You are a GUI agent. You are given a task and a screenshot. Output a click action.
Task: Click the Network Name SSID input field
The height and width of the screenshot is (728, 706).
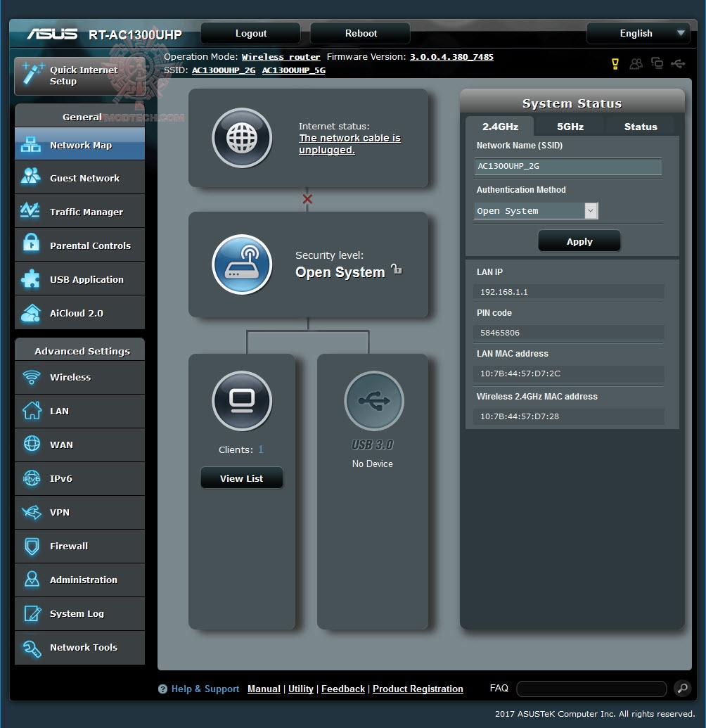(x=568, y=166)
